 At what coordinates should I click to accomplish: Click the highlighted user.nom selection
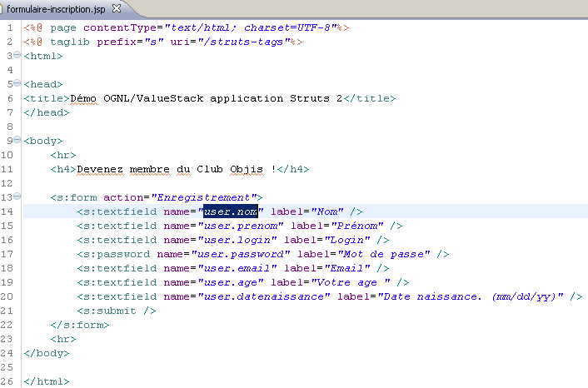click(x=231, y=211)
